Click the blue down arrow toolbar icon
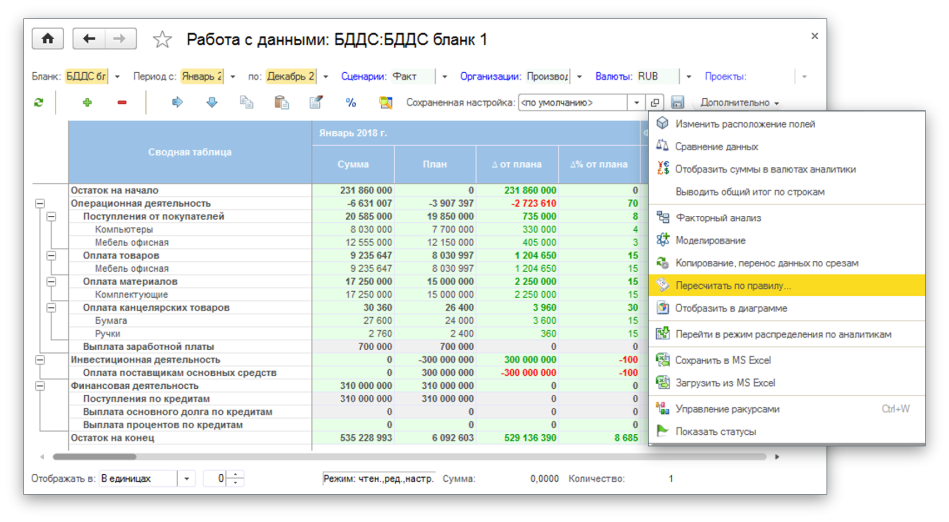 click(x=211, y=102)
